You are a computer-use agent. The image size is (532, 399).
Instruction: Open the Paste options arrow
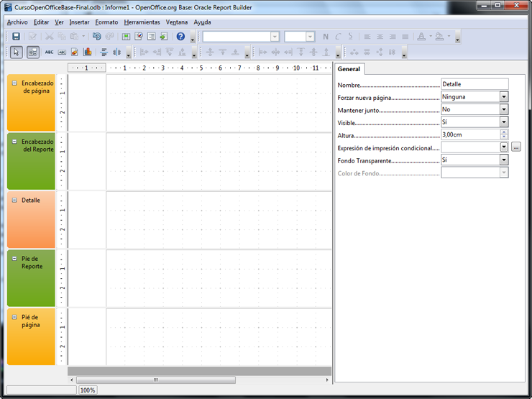point(83,36)
